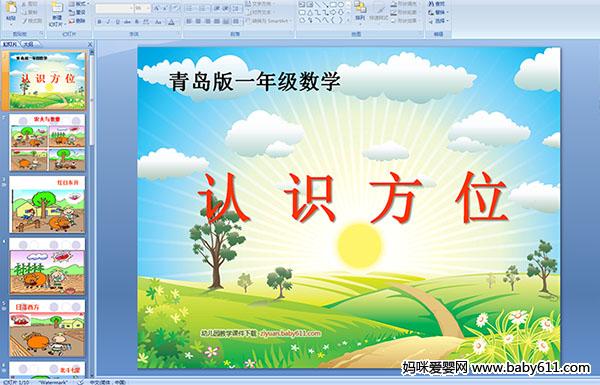600x385 pixels.
Task: Toggle Italic formatting
Action: 108,22
